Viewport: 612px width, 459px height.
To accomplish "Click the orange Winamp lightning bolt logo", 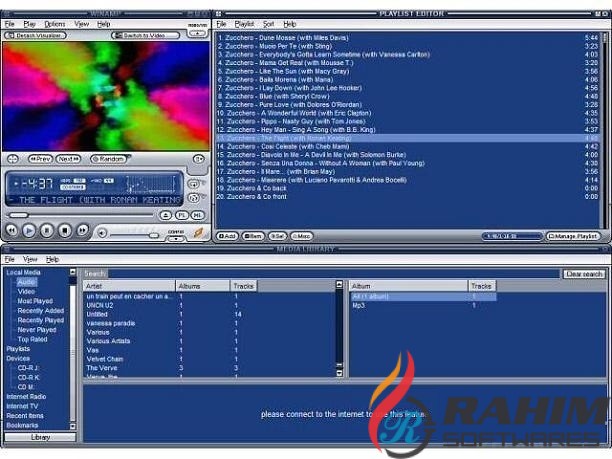I will pyautogui.click(x=199, y=232).
